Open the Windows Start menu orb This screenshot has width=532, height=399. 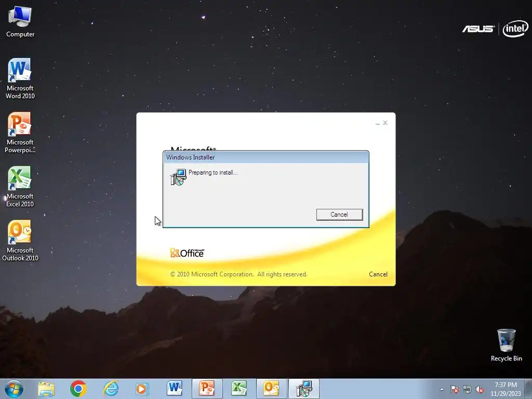(x=14, y=389)
